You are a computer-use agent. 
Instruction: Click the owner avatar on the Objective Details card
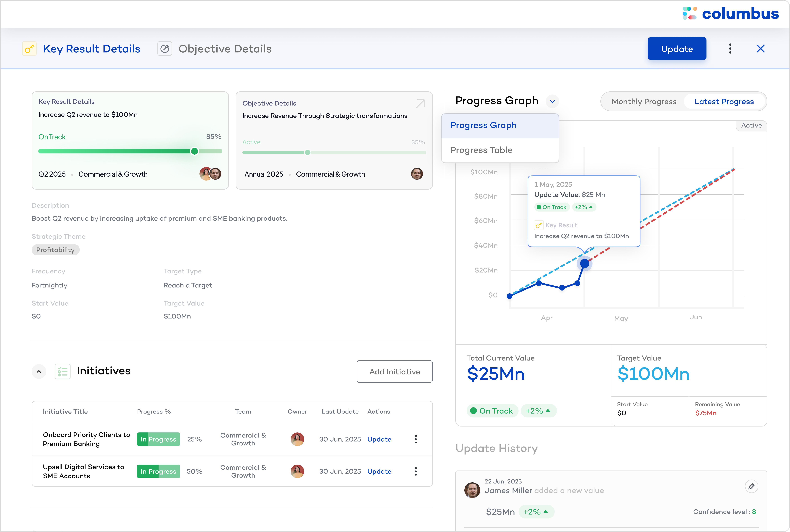click(x=417, y=174)
